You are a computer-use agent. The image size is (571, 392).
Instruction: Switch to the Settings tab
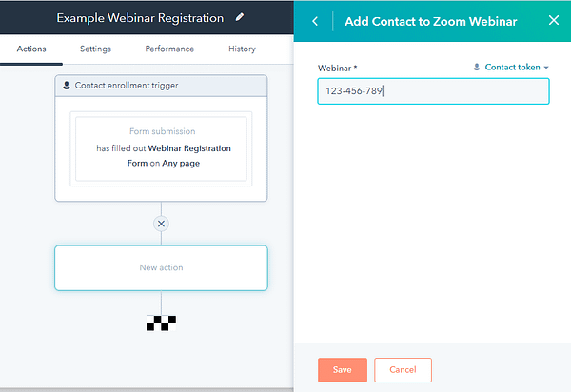(95, 49)
